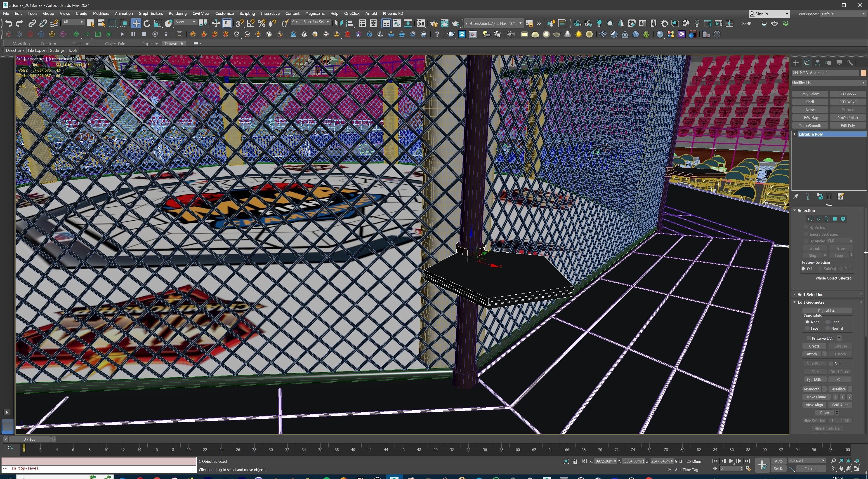The height and width of the screenshot is (479, 868).
Task: Apply the TurboSmooth modifier button
Action: [810, 126]
